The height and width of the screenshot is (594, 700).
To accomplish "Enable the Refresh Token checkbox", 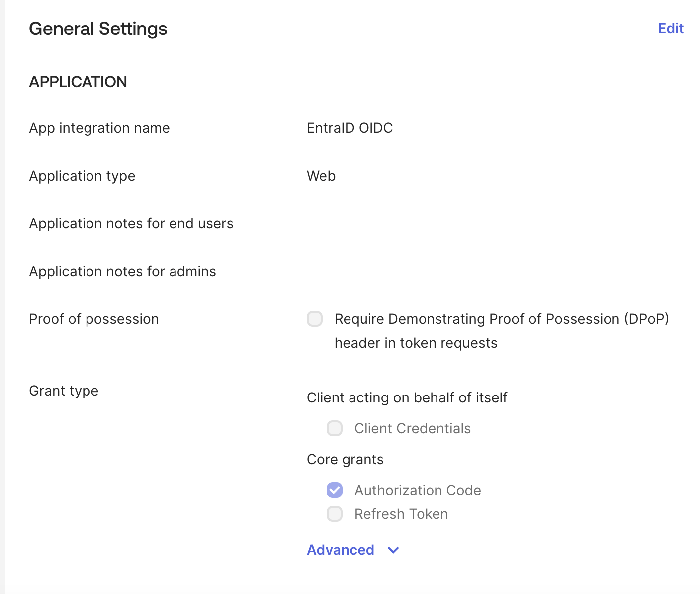I will [335, 514].
